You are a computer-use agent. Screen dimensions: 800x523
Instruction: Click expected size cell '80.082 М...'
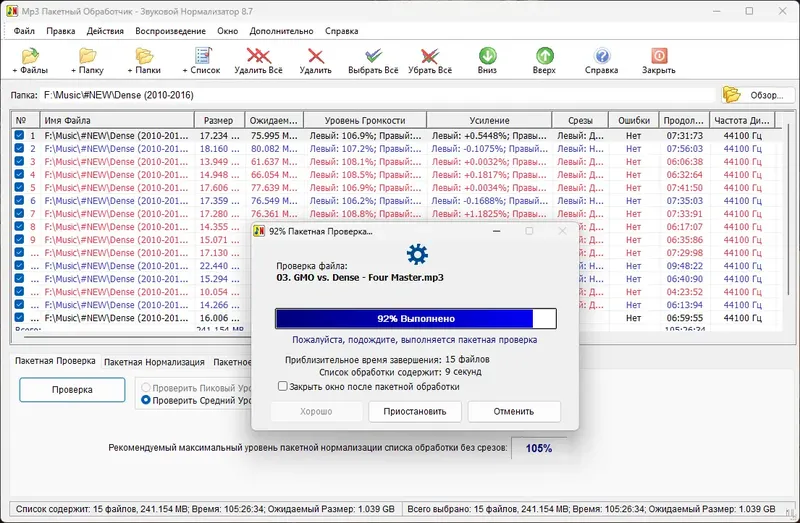pyautogui.click(x=274, y=148)
